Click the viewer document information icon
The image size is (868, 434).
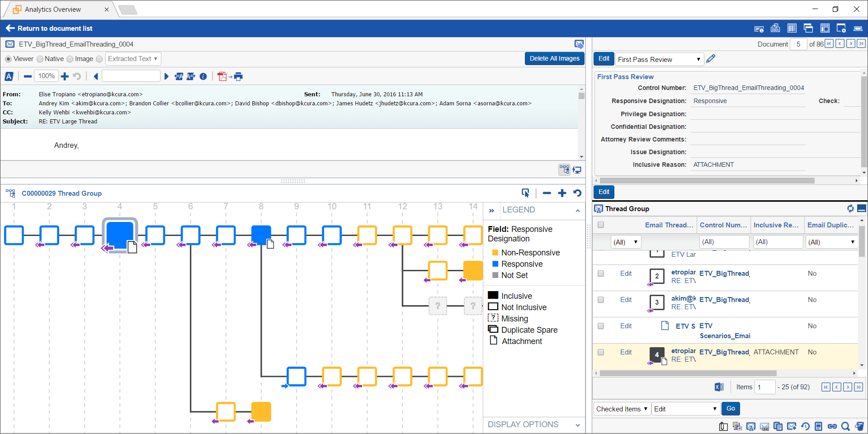[x=203, y=76]
